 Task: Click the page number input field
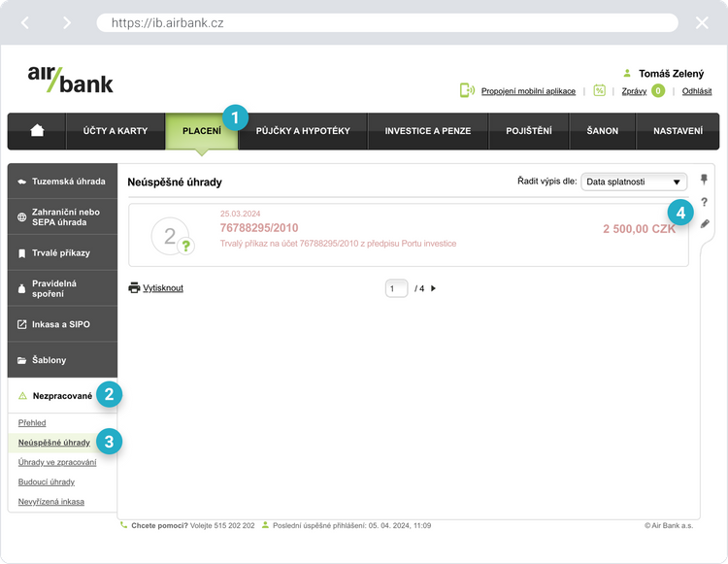396,288
